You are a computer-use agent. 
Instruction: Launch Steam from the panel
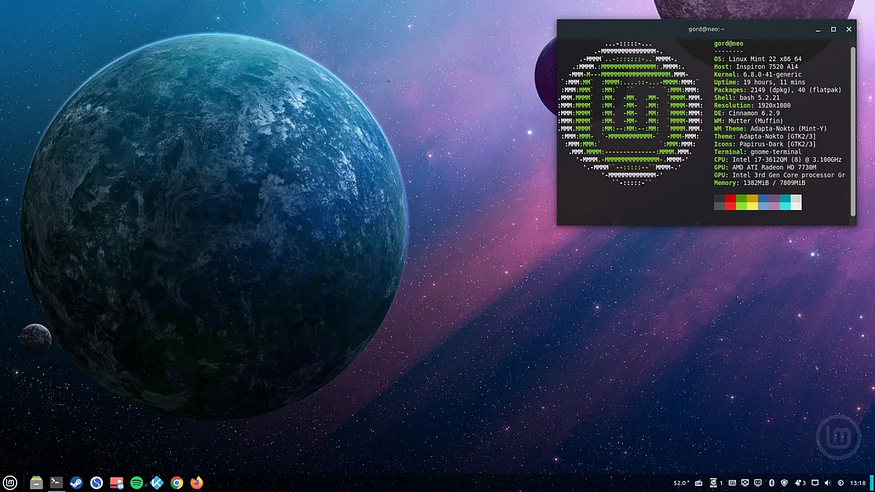tap(76, 483)
